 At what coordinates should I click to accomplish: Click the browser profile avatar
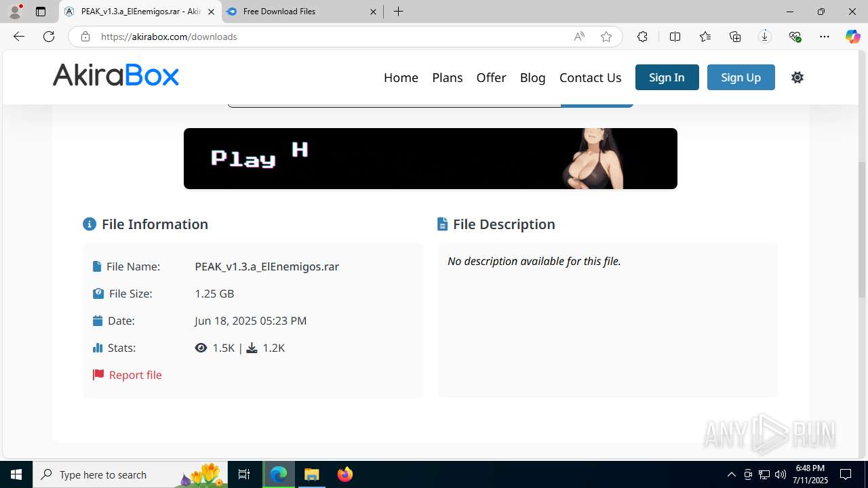[15, 12]
